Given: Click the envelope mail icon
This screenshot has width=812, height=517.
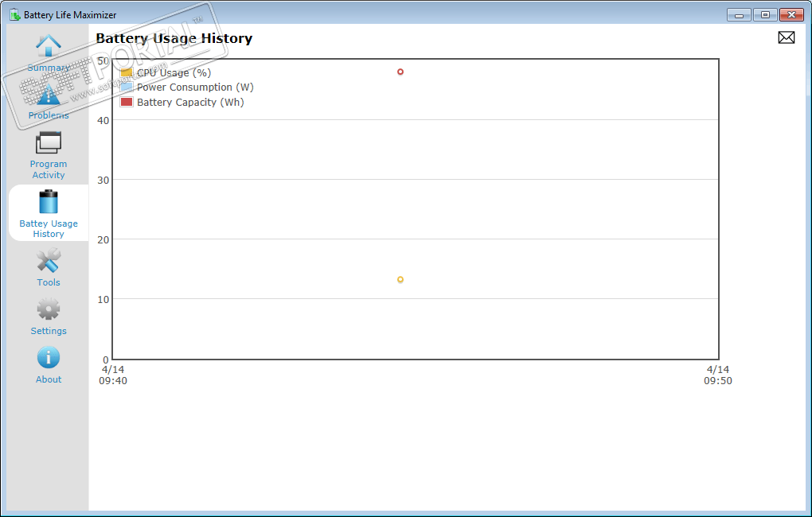Looking at the screenshot, I should tap(786, 37).
